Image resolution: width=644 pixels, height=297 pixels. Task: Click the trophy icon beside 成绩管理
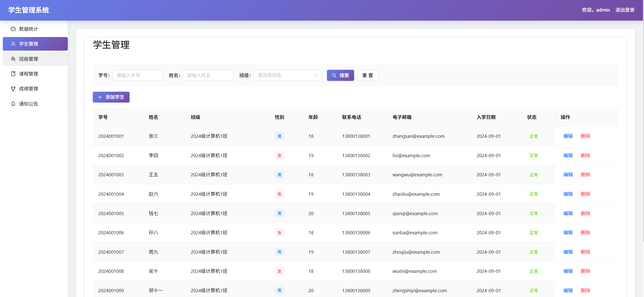(13, 89)
